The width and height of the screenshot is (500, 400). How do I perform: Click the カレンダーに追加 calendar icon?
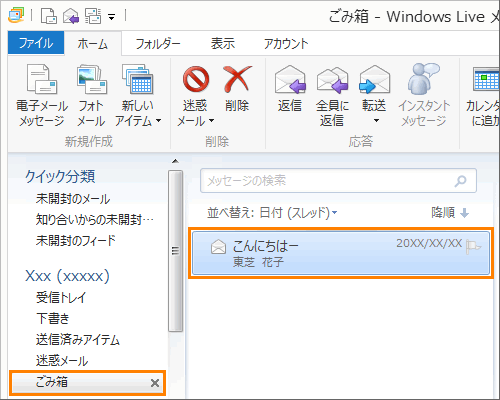pos(486,79)
